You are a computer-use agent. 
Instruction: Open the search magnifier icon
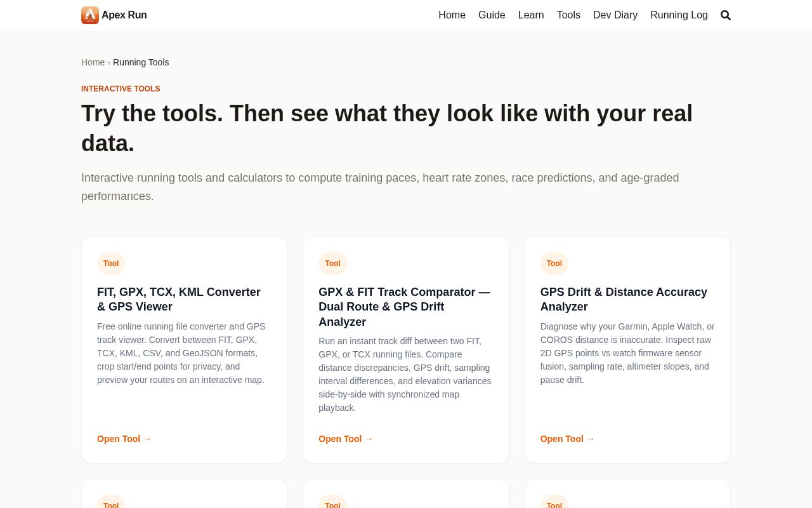[726, 15]
